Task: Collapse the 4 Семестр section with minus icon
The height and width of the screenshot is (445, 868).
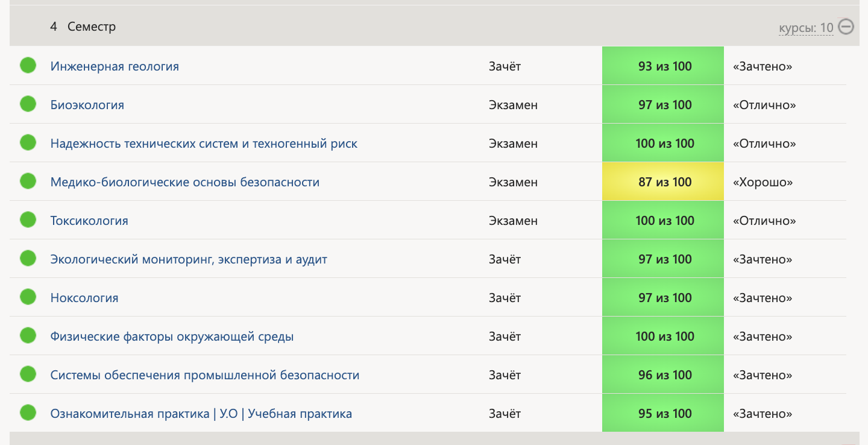Action: point(846,27)
